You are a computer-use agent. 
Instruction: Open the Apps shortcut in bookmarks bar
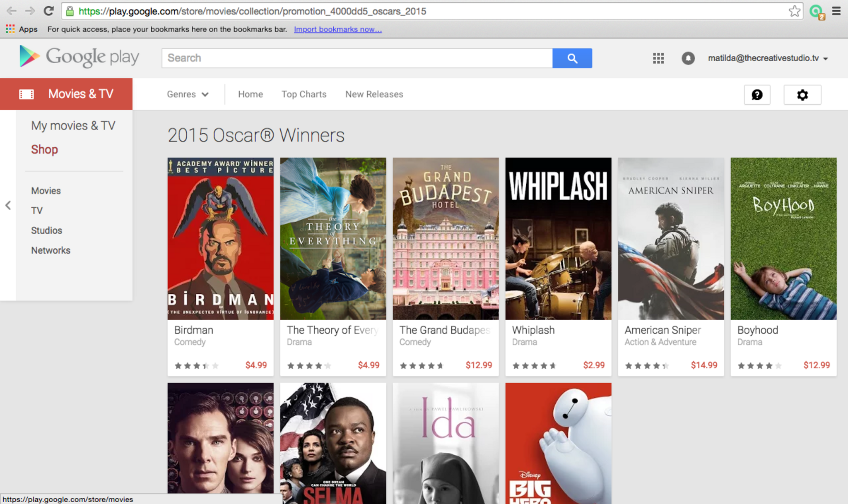[x=22, y=29]
